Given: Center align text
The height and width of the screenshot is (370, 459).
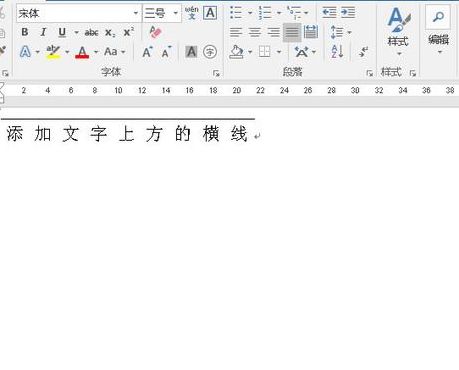Looking at the screenshot, I should click(x=255, y=32).
